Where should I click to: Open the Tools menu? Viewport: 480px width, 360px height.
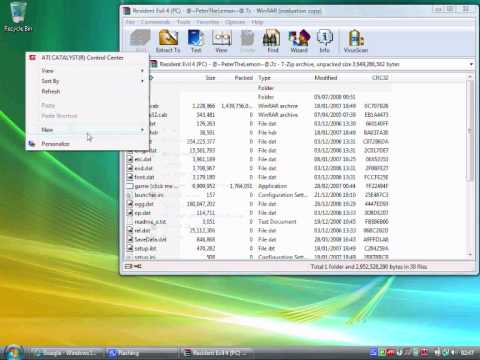click(183, 22)
